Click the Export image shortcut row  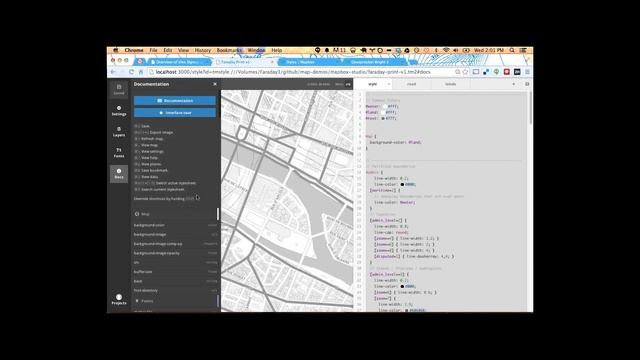[x=153, y=133]
